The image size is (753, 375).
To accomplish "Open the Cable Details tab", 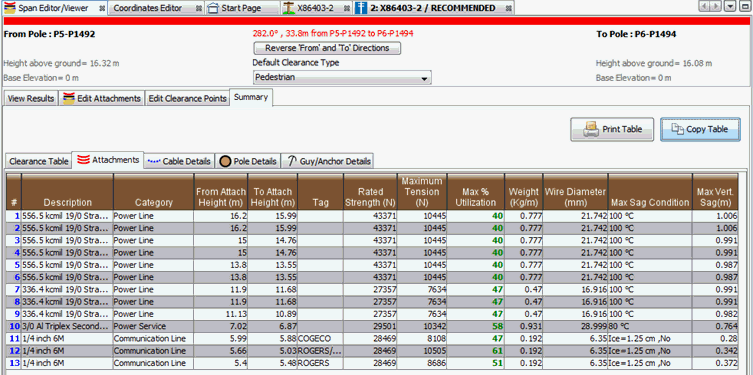I will pos(180,161).
